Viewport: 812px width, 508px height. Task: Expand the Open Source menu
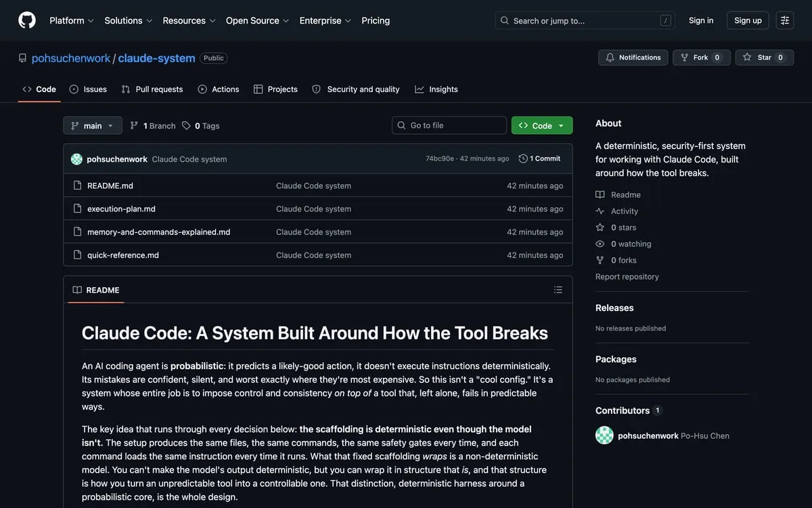(x=257, y=20)
